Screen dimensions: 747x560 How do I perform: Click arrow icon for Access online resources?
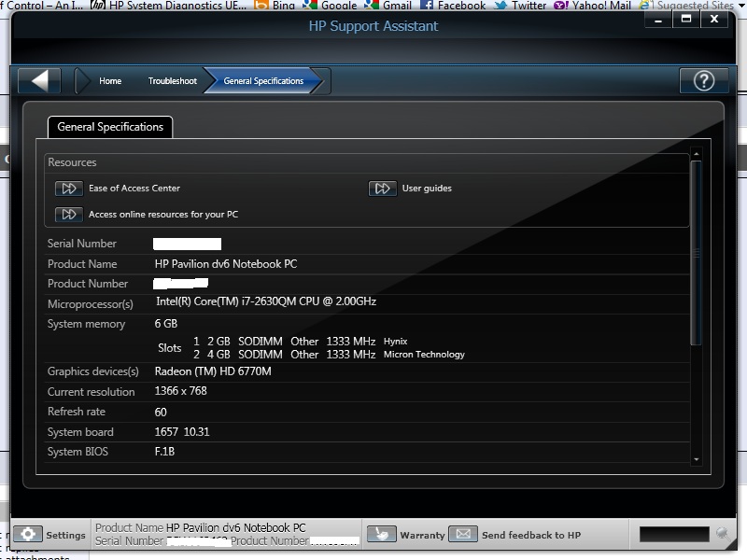[x=68, y=215]
